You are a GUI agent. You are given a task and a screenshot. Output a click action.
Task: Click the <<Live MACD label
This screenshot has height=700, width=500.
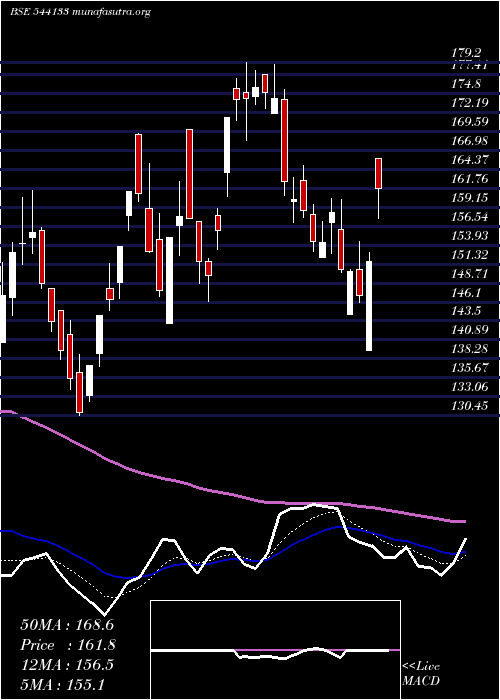[x=421, y=674]
